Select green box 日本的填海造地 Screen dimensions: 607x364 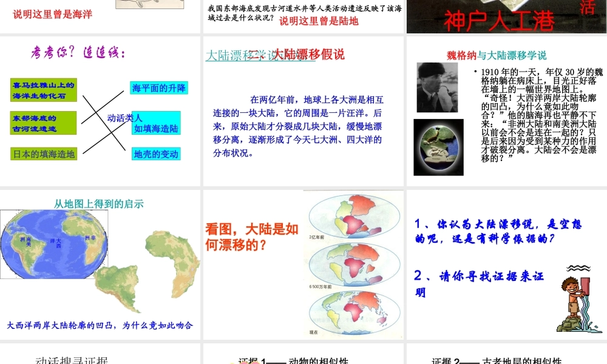coord(44,154)
